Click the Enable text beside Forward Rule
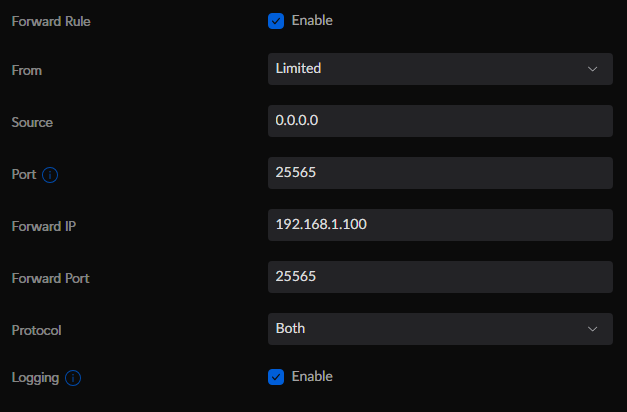This screenshot has width=627, height=412. click(312, 20)
